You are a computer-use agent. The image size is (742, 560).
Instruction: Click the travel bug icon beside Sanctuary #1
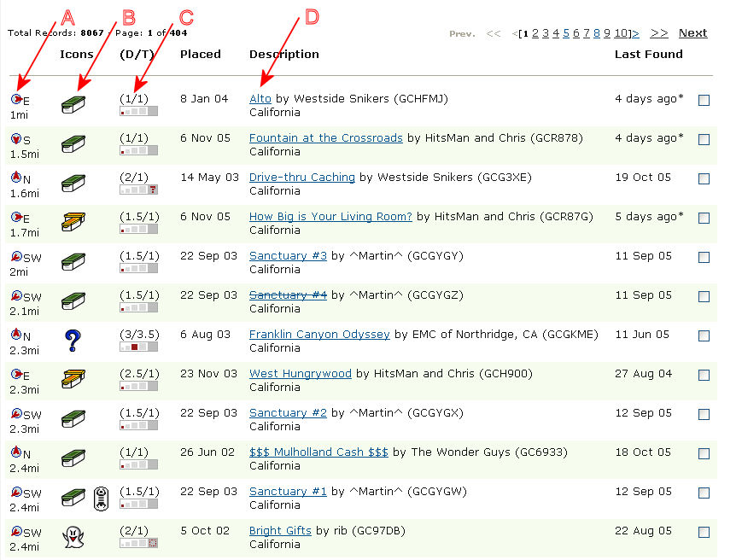[x=101, y=498]
